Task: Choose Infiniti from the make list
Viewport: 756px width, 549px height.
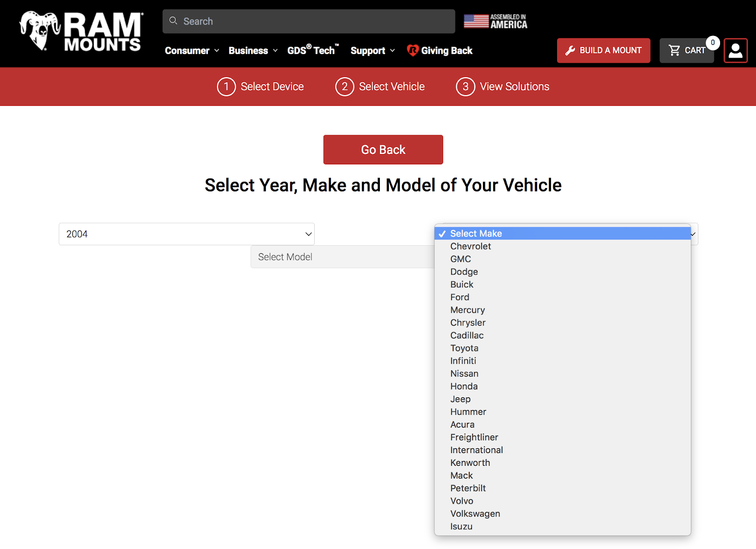Action: 562,361
